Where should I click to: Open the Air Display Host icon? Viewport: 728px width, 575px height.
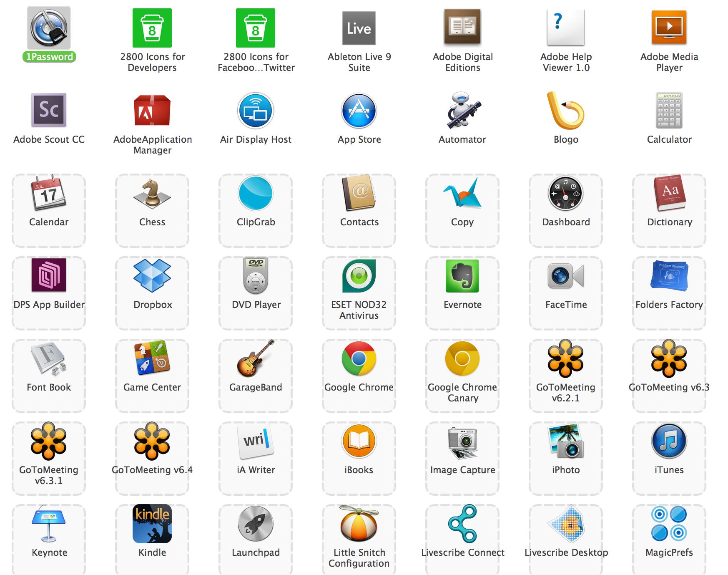256,111
